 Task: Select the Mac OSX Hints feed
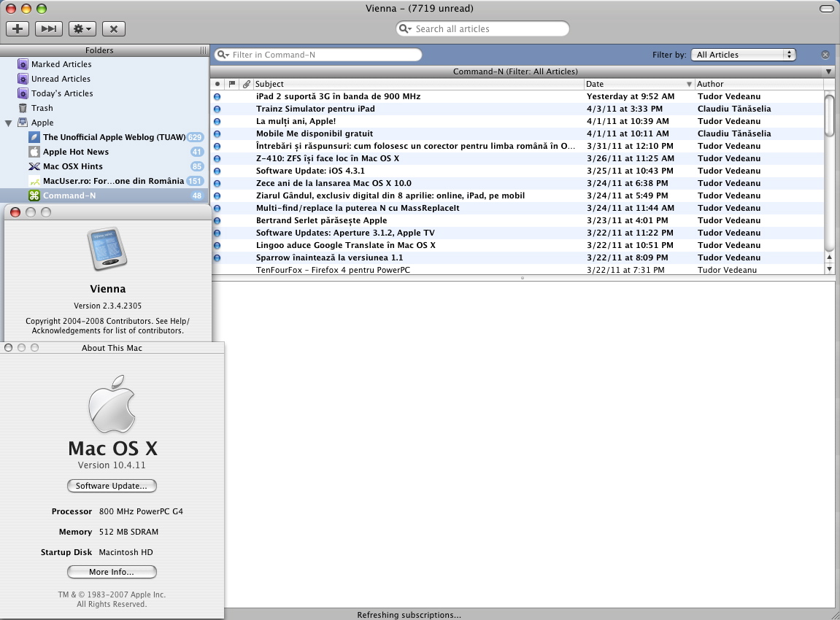click(104, 166)
